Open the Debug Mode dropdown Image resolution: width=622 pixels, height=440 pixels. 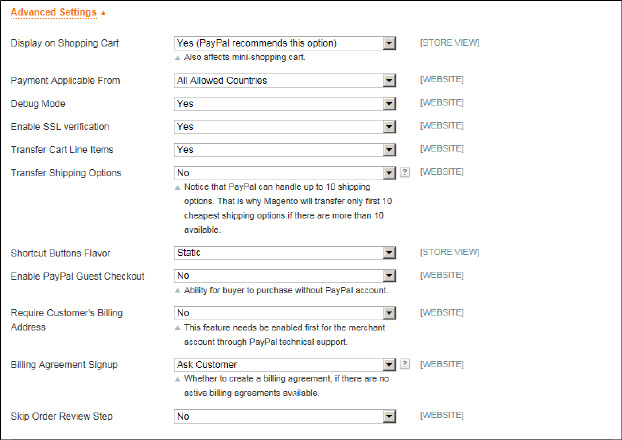click(x=285, y=103)
